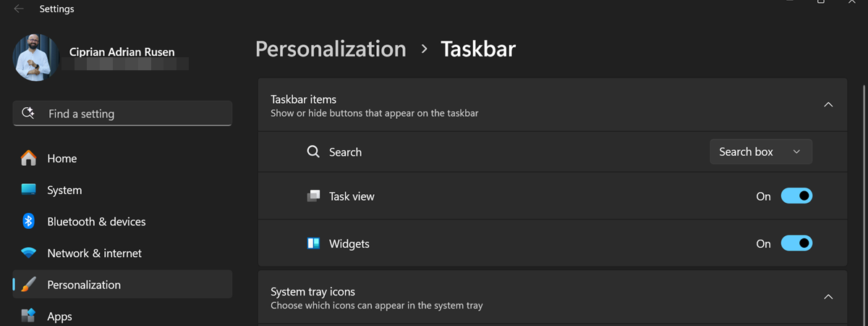Click the Search magnifier icon in Taskbar items

coord(313,152)
